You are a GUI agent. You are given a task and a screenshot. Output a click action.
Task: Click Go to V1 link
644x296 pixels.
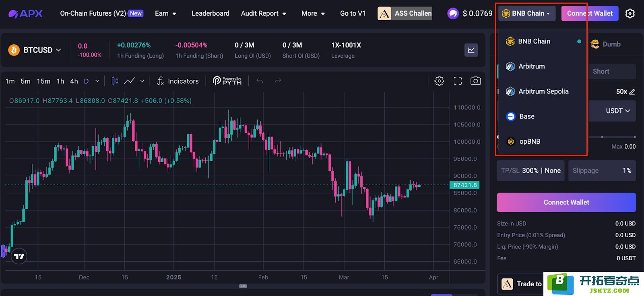pyautogui.click(x=353, y=13)
